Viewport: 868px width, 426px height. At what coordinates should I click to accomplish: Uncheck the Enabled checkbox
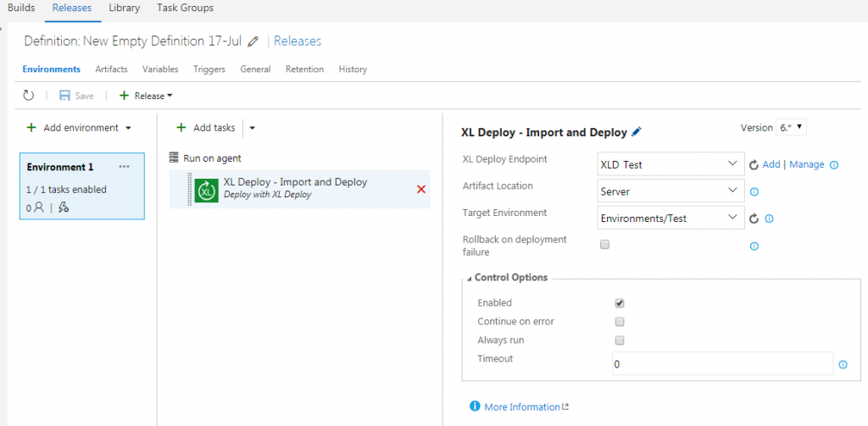point(620,303)
